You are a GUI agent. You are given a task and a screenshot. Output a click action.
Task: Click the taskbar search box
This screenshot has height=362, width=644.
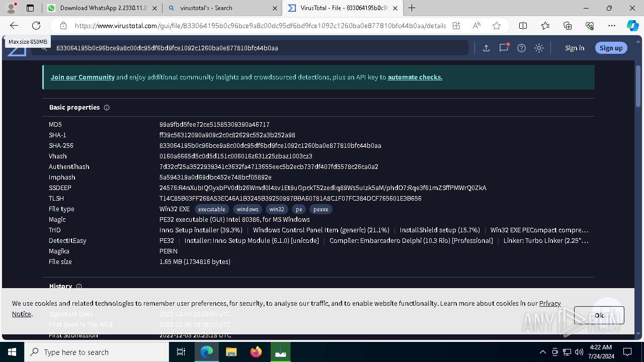(97, 352)
